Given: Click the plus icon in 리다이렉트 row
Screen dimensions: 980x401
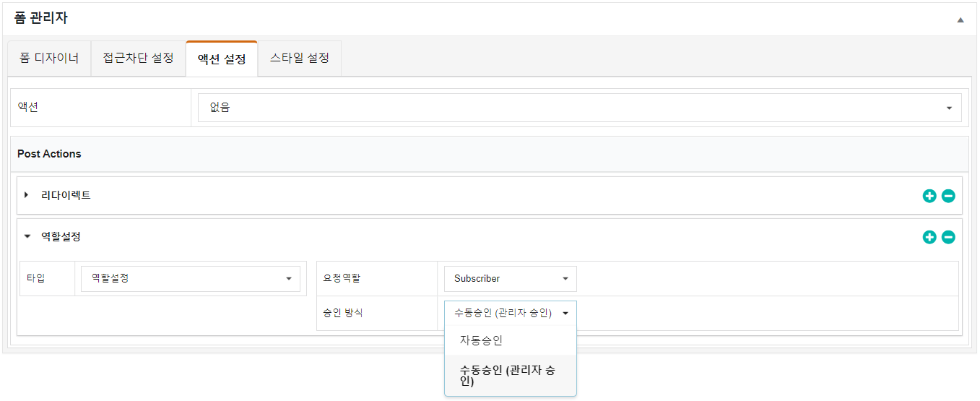Looking at the screenshot, I should (x=929, y=196).
